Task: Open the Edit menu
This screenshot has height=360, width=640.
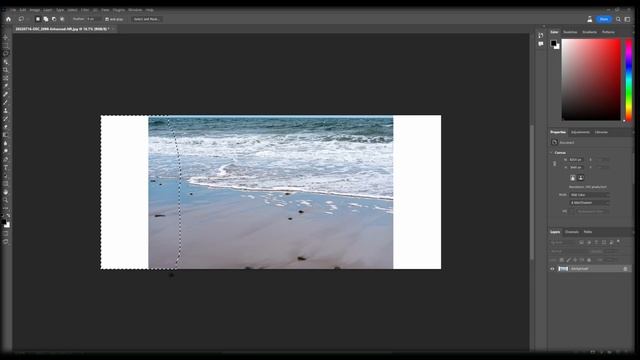Action: (23, 10)
